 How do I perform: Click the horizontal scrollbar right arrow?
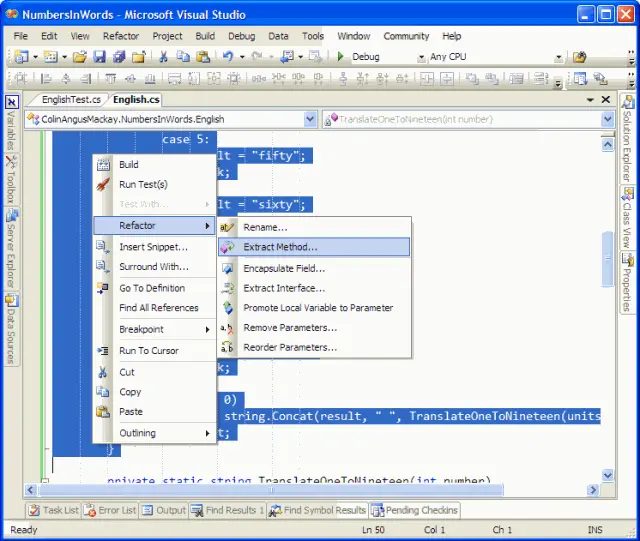(593, 490)
